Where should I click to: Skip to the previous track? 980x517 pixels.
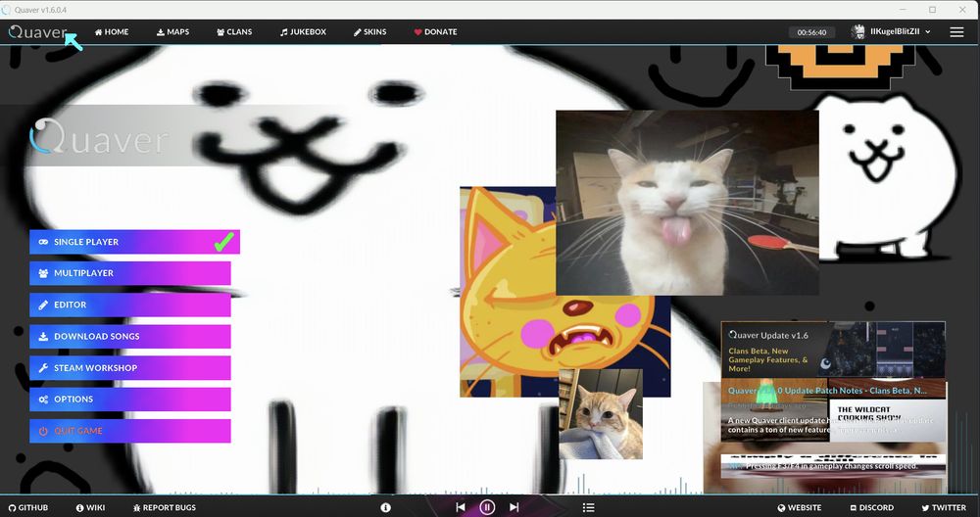click(x=461, y=507)
